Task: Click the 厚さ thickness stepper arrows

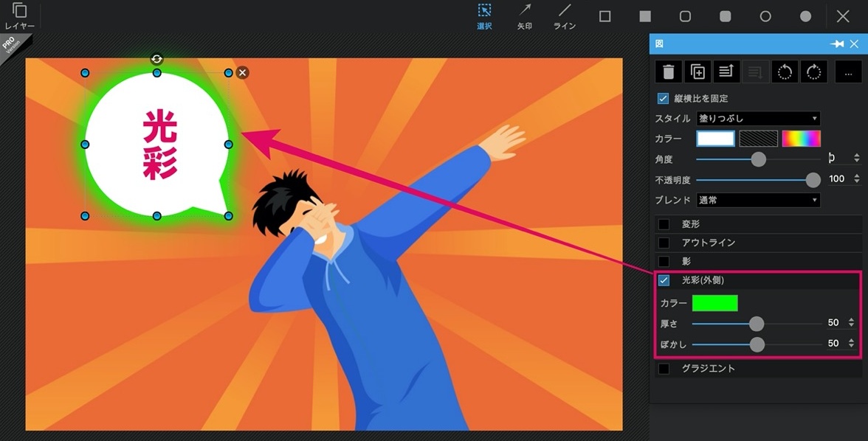Action: click(852, 322)
